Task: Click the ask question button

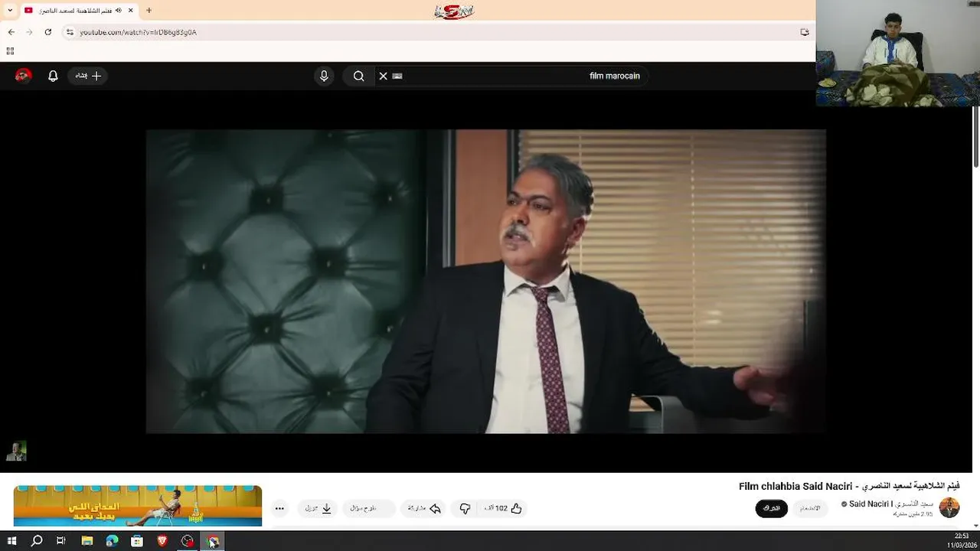Action: [x=368, y=508]
